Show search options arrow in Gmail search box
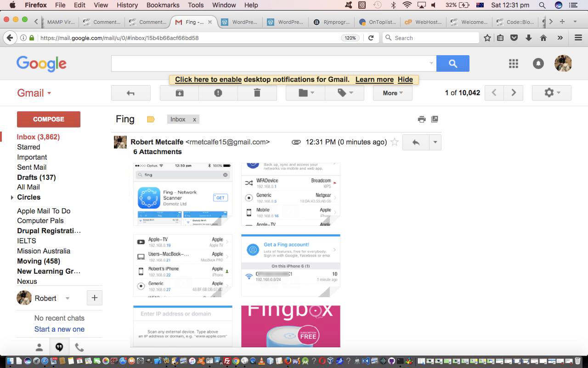Viewport: 588px width, 368px height. [431, 63]
